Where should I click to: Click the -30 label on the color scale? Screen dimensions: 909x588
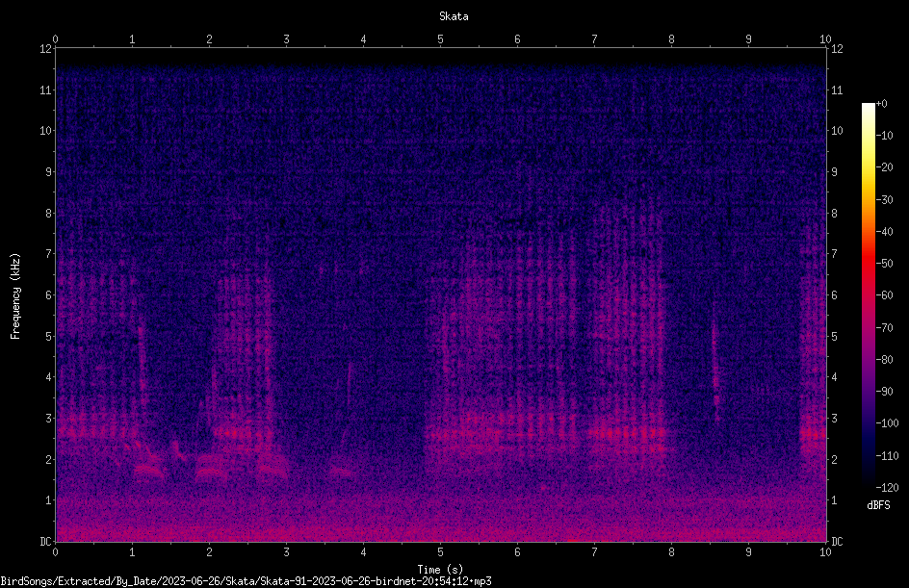coord(885,200)
